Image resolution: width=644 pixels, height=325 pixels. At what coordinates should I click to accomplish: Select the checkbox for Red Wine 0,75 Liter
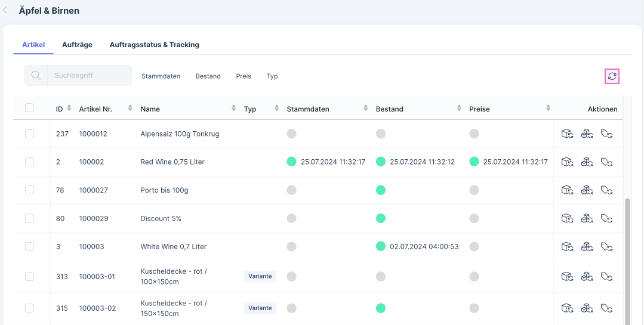(29, 162)
